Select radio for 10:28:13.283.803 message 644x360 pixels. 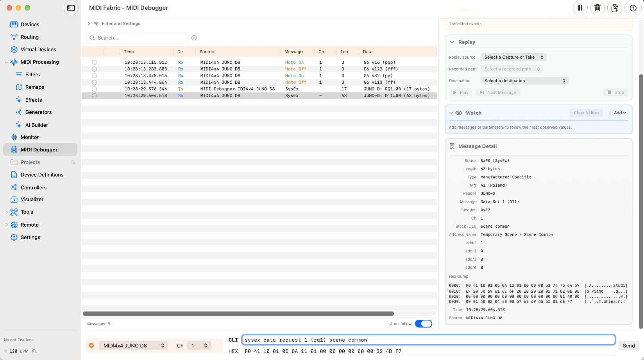[x=94, y=69]
